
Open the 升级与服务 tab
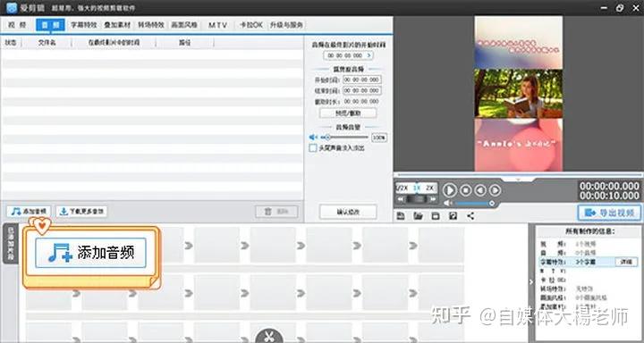(286, 25)
